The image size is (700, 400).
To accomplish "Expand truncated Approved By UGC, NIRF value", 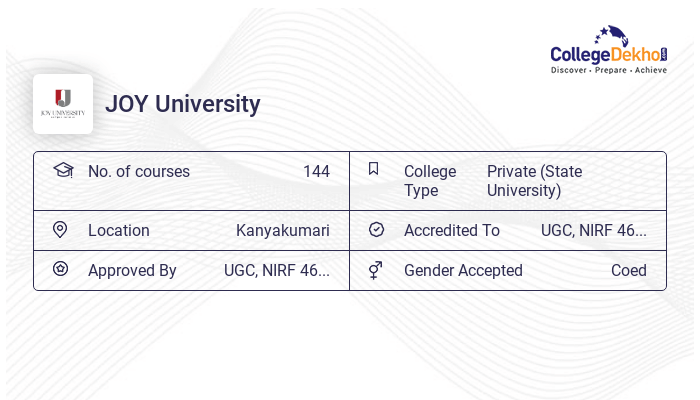I will 277,270.
